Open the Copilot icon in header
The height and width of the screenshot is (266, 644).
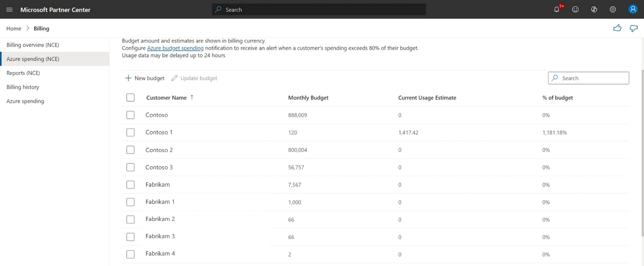coord(594,9)
